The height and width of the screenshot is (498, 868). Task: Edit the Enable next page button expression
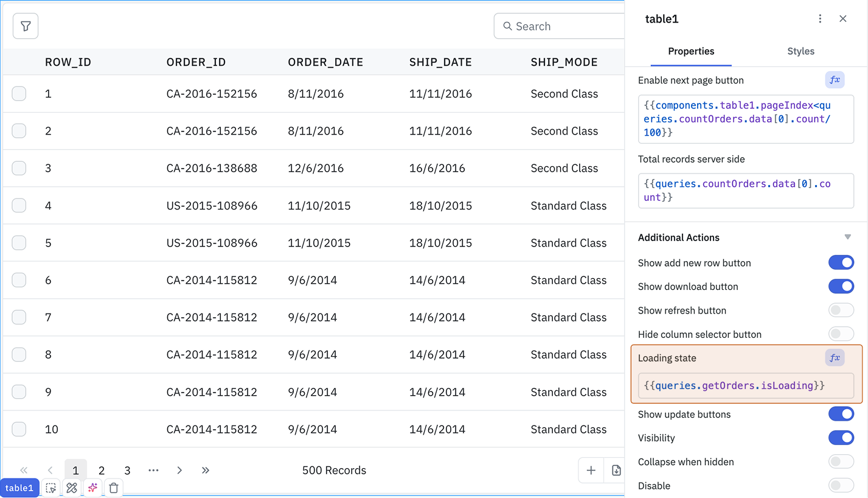click(x=746, y=119)
